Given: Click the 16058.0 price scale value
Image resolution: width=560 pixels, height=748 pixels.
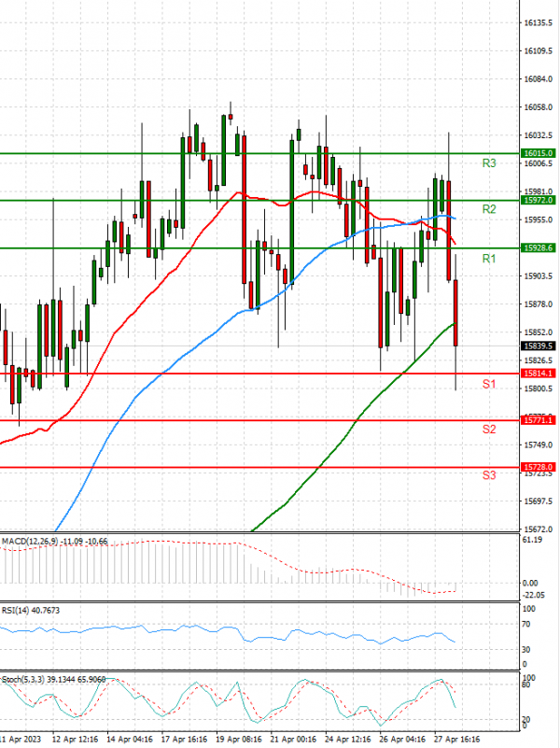Looking at the screenshot, I should [x=539, y=106].
